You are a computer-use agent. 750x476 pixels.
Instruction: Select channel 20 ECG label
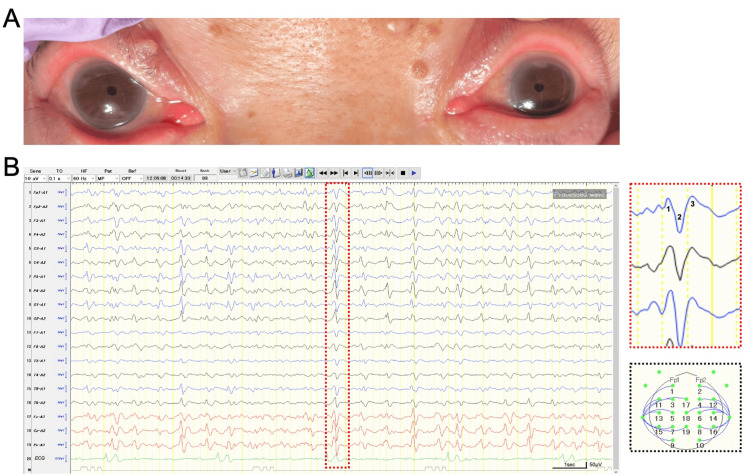click(39, 458)
